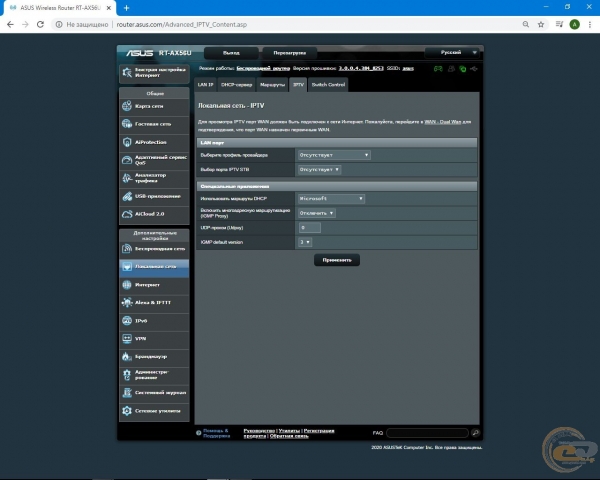Select LAN (Локальная сеть) sidebar icon
Screen dimensions: 600x480
click(127, 266)
